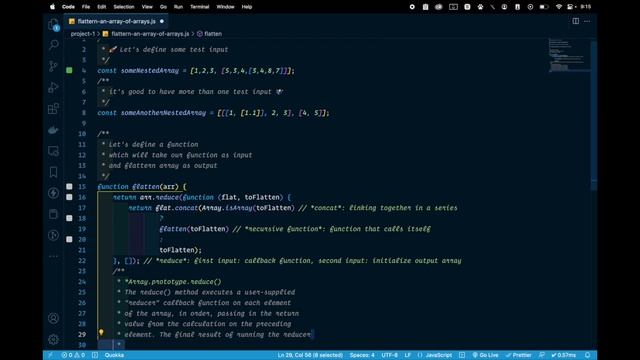Click the minimap code preview
The width and height of the screenshot is (640, 360).
coord(569,55)
